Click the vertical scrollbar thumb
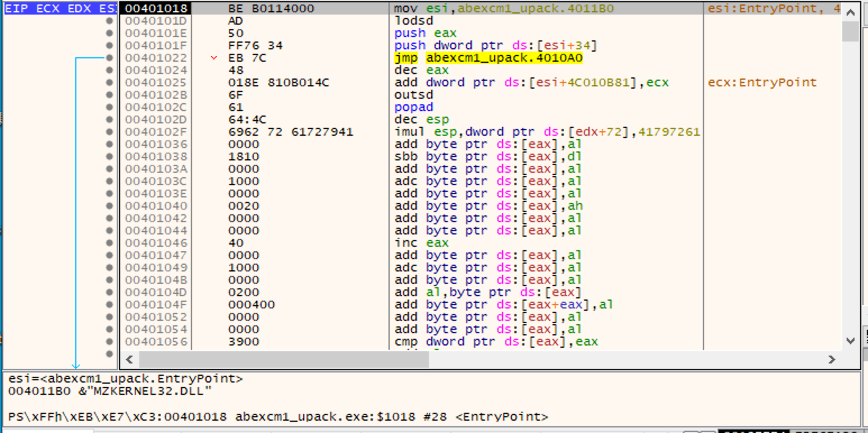The width and height of the screenshot is (868, 433). [851, 33]
